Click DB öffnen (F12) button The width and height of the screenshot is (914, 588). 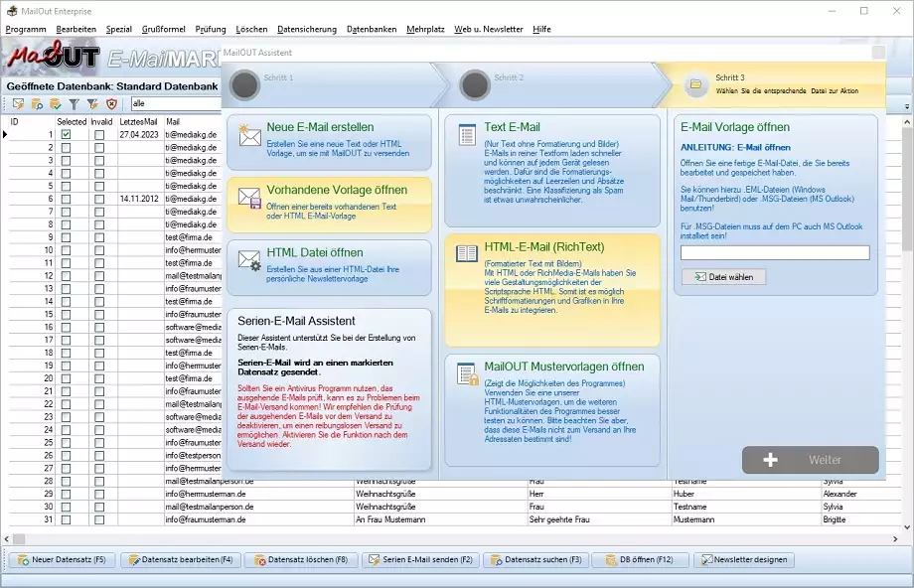pos(640,560)
